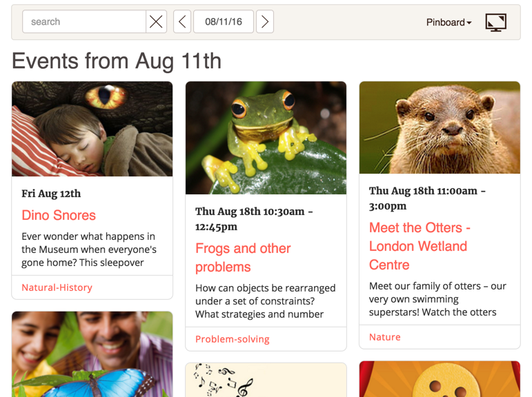Click the music notes card image
This screenshot has height=397, width=532.
266,380
